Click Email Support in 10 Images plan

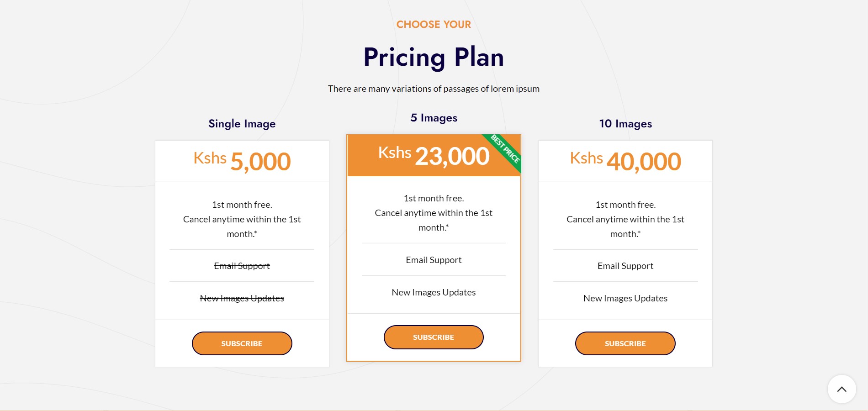(x=625, y=266)
